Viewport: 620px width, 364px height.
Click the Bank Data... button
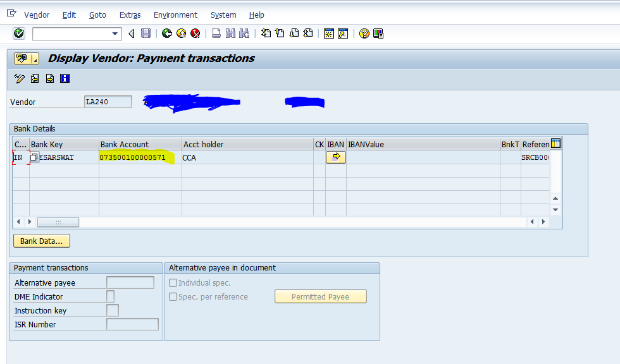click(42, 241)
